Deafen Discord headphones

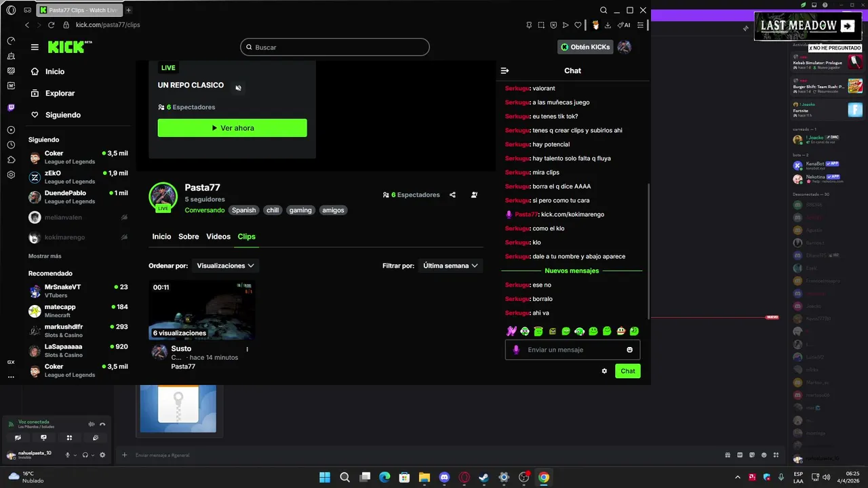pyautogui.click(x=85, y=455)
